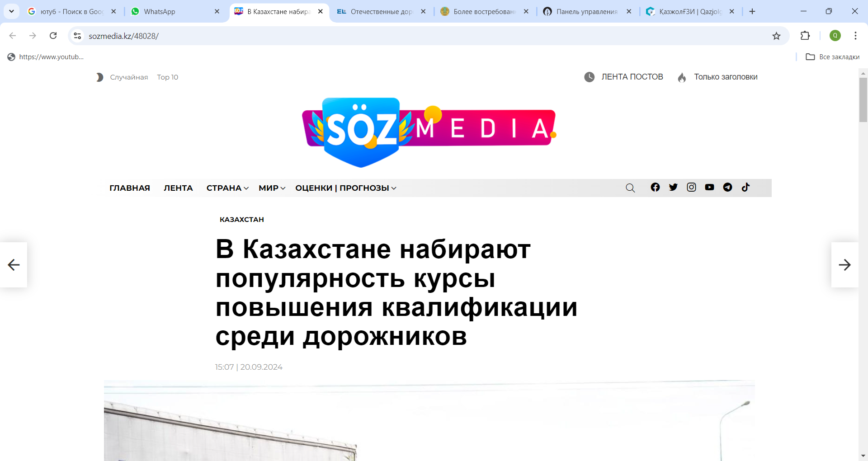
Task: Open the YouTube social icon
Action: [x=709, y=188]
